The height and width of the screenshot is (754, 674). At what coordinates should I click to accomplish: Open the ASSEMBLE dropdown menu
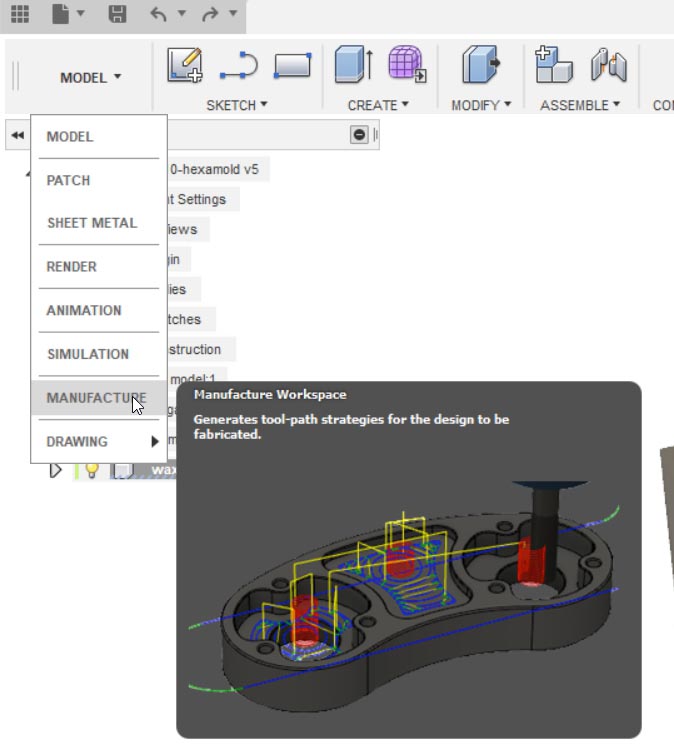pyautogui.click(x=580, y=105)
